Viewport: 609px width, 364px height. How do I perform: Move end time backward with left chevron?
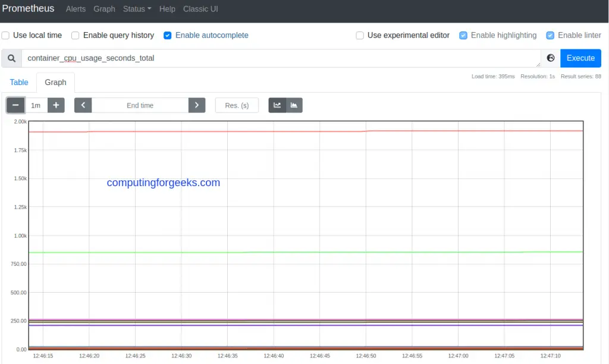pos(83,105)
